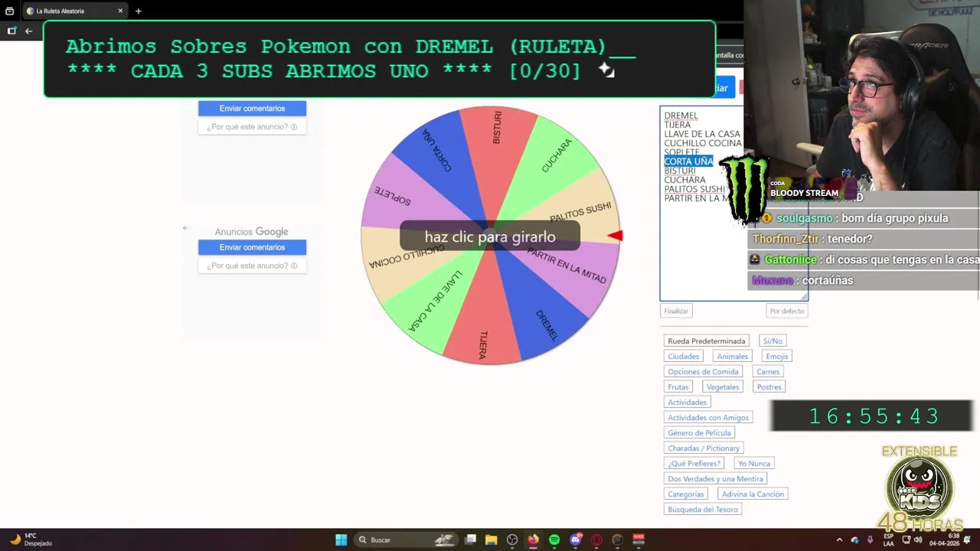
Task: Open the notifications bell icon
Action: (x=967, y=540)
